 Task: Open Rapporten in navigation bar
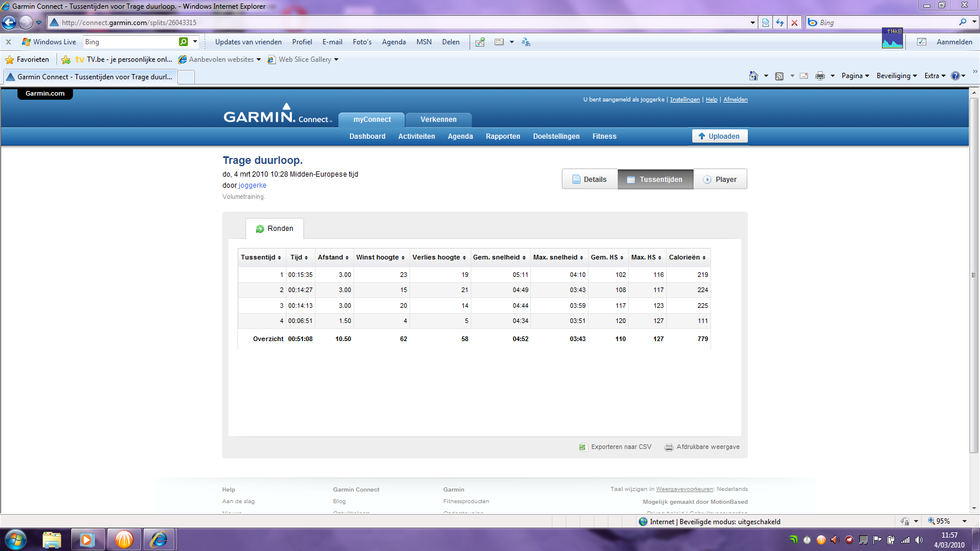[503, 136]
